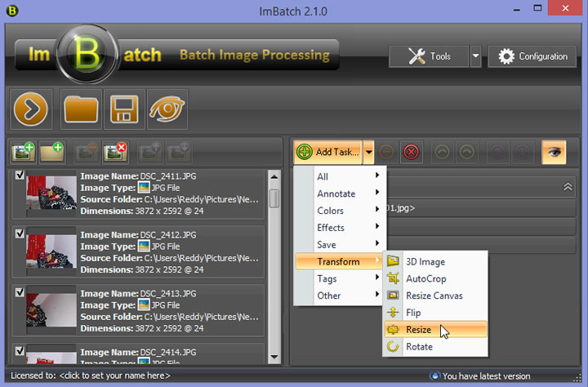Select the DSC_2412.JPG thumbnail
Viewport: 588px width, 387px height.
[51, 251]
